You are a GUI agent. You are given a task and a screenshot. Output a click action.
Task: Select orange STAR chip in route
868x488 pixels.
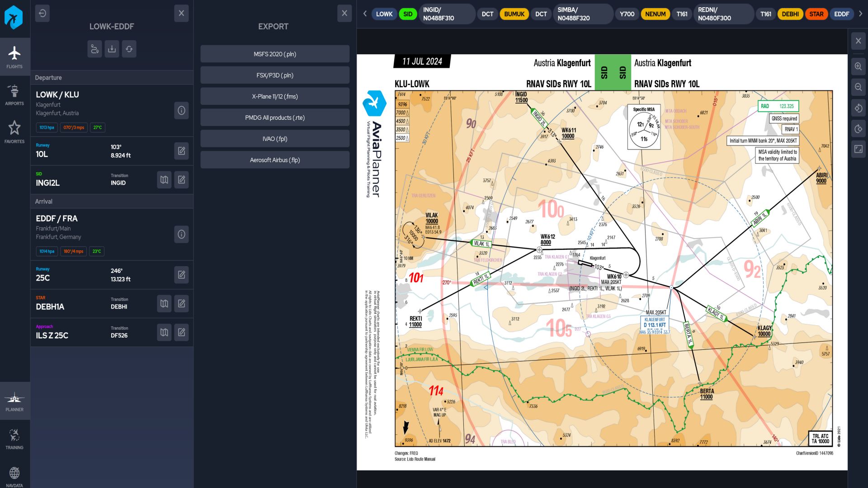click(x=816, y=14)
